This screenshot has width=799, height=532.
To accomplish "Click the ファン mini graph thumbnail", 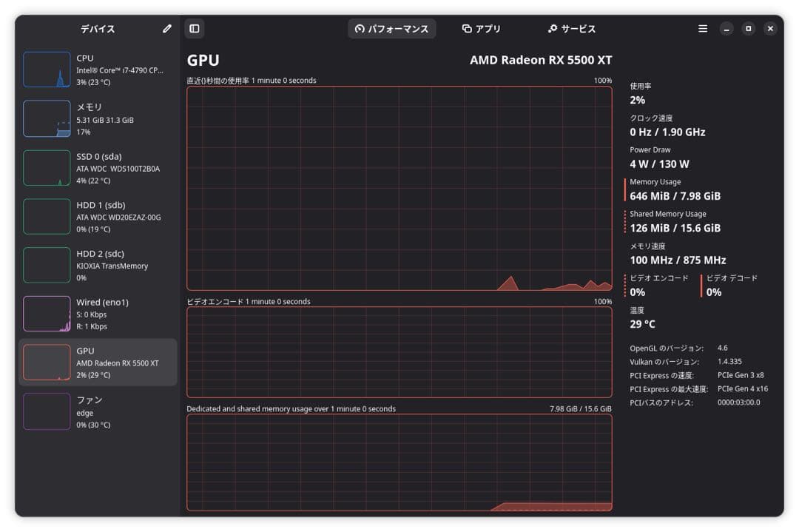I will point(47,411).
